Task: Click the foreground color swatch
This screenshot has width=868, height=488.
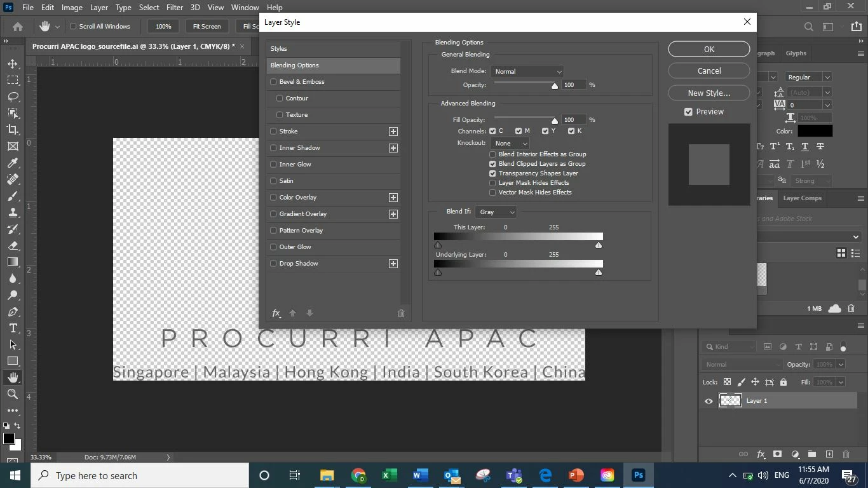Action: point(9,438)
